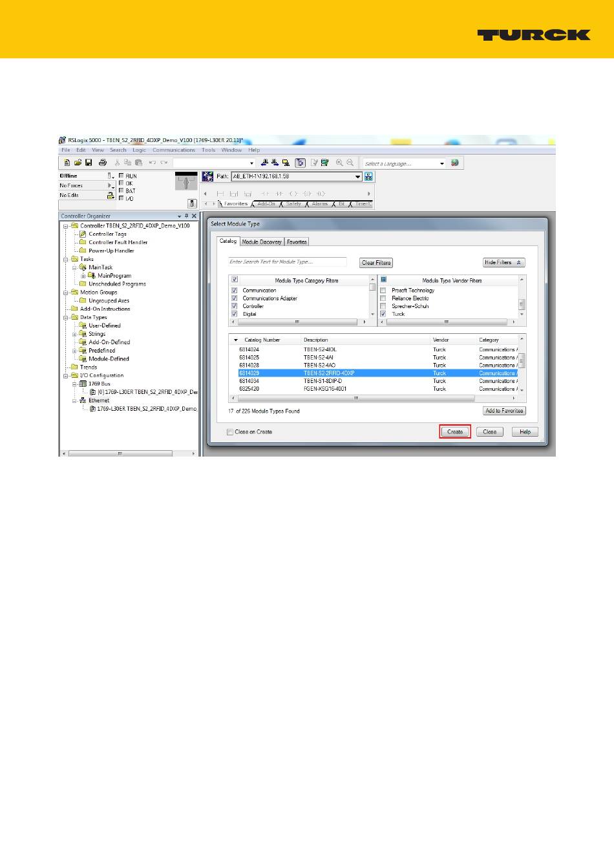Screen dimensions: 614x868
Task: Click the Copy toolbar icon
Action: [127, 163]
